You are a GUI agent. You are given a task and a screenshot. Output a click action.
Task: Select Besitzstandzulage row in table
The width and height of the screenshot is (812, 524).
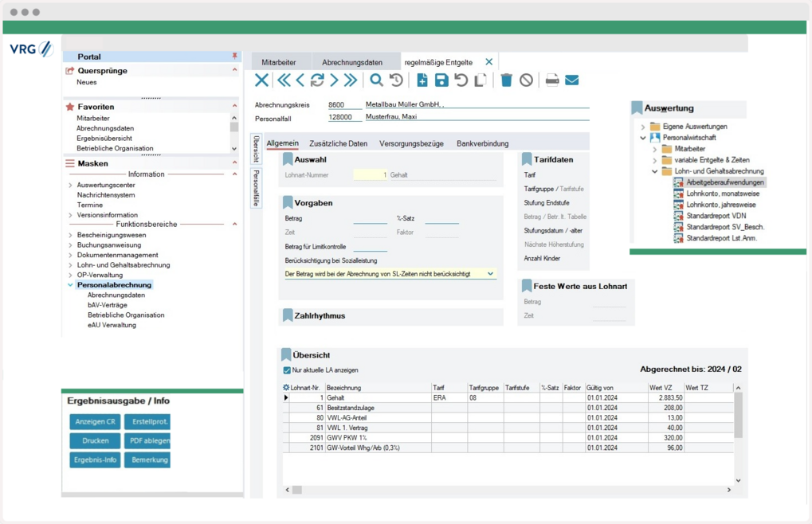click(508, 408)
